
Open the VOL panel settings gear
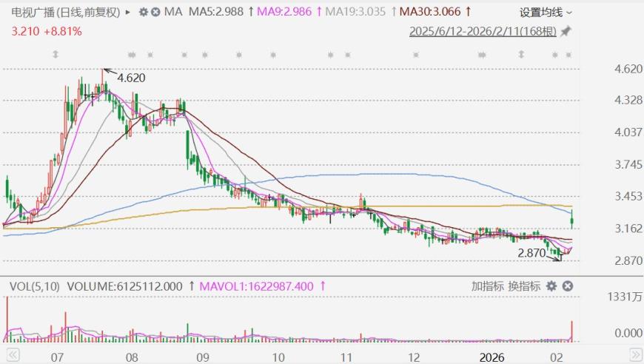pyautogui.click(x=552, y=286)
